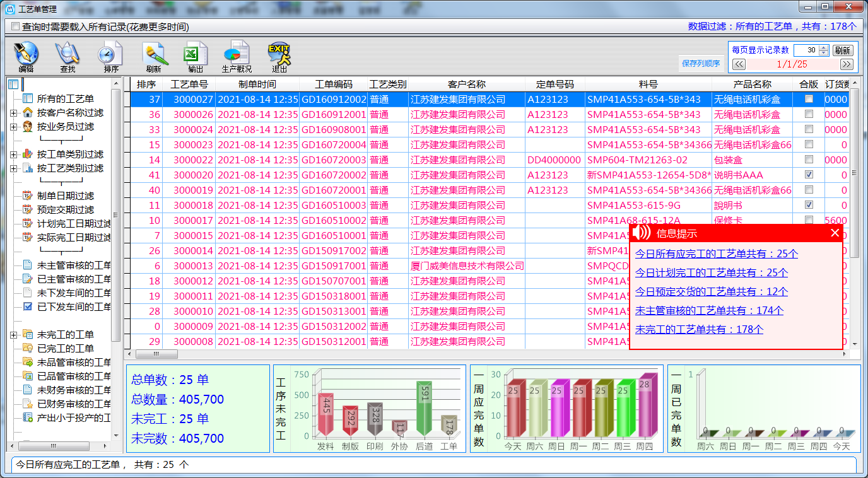
Task: Click folder icon for 未完工的工单
Action: (27, 334)
